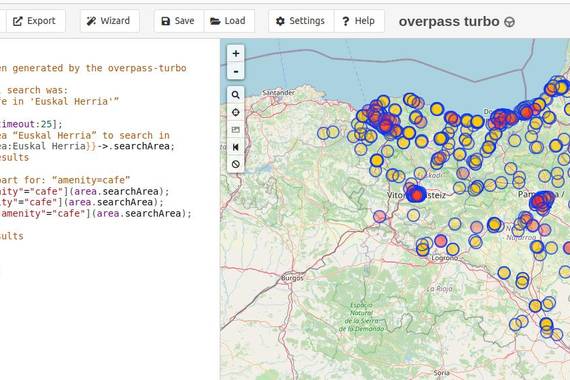
Task: Click the Save floppy disk icon
Action: click(x=165, y=21)
